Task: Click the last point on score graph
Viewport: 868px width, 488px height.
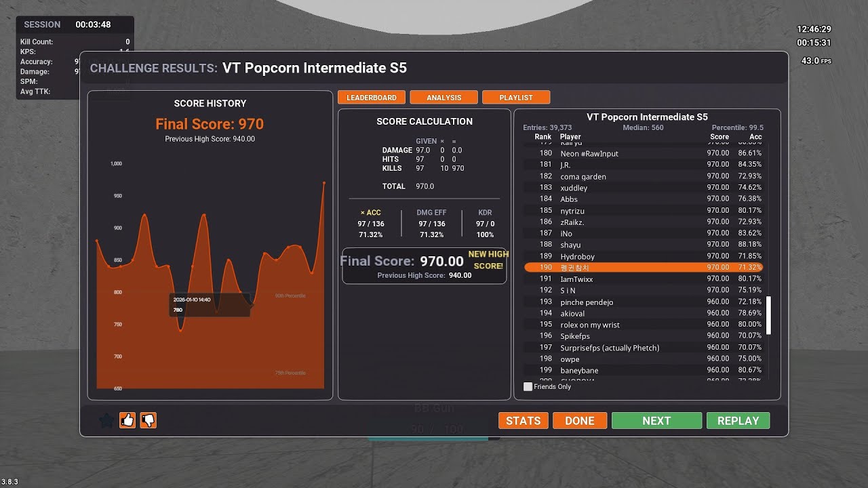Action: (x=323, y=183)
